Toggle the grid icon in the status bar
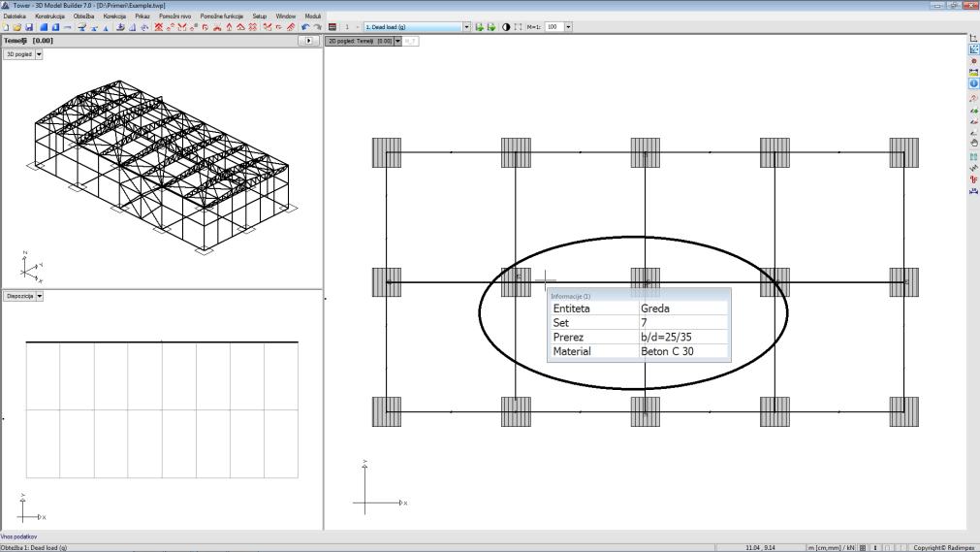980x552 pixels. (863, 547)
